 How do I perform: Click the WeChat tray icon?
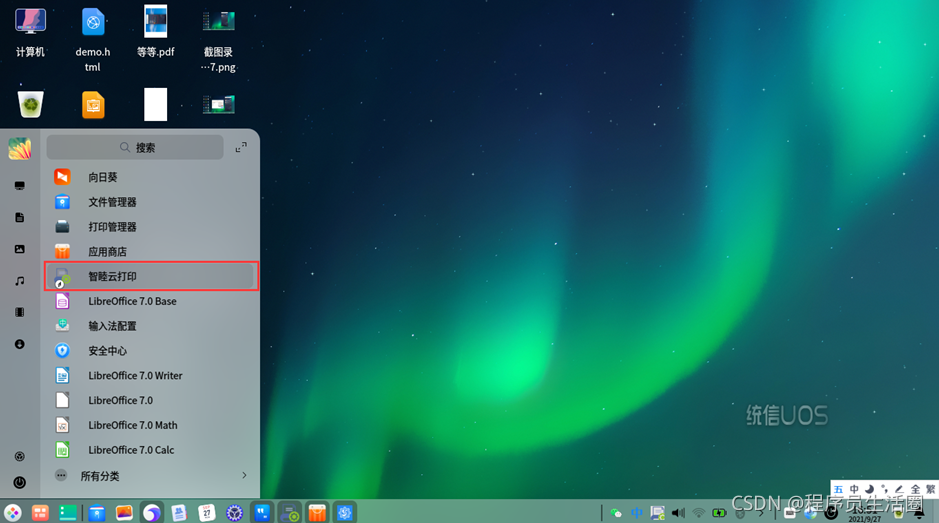click(x=616, y=513)
